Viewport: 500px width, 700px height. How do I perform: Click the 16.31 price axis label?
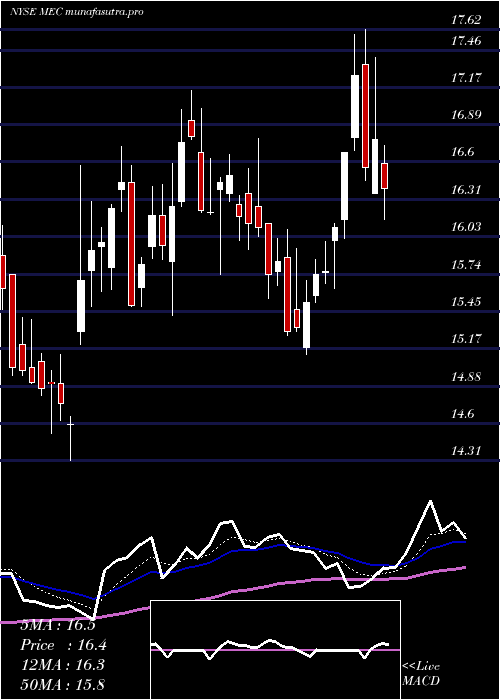coord(467,190)
